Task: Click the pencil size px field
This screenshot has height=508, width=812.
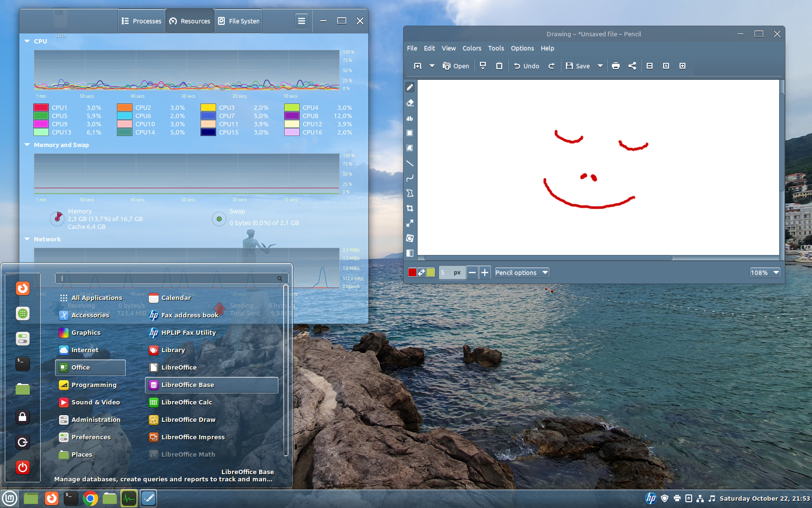Action: [x=452, y=272]
